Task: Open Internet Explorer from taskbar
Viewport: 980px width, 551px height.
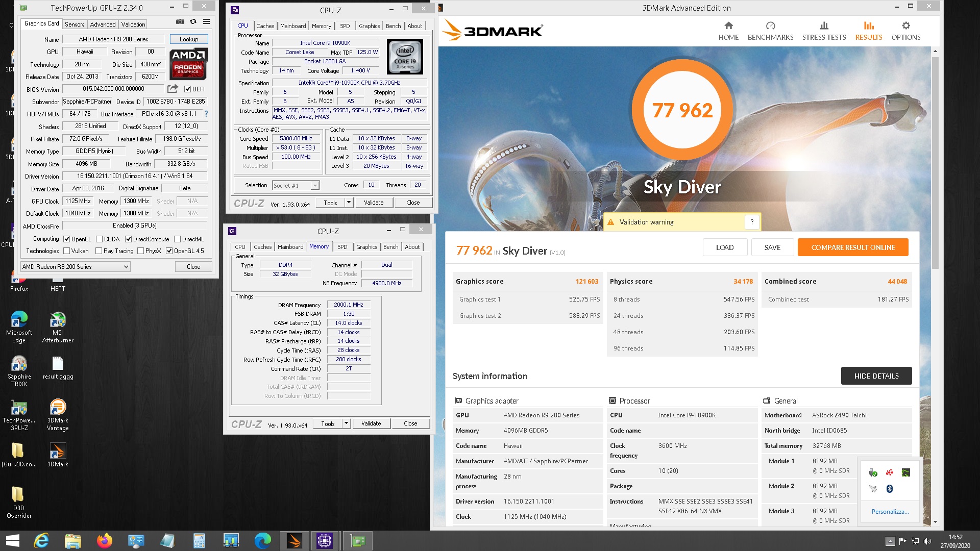Action: (41, 541)
